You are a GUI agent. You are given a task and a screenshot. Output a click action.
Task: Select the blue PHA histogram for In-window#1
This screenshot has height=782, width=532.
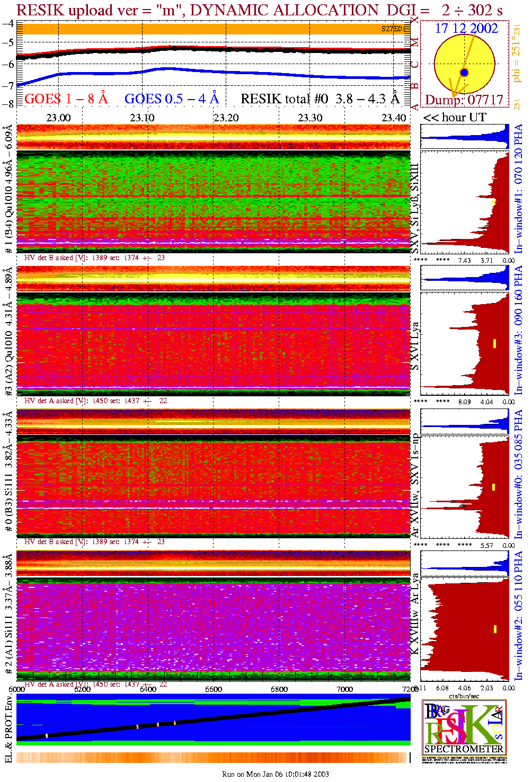(x=465, y=137)
